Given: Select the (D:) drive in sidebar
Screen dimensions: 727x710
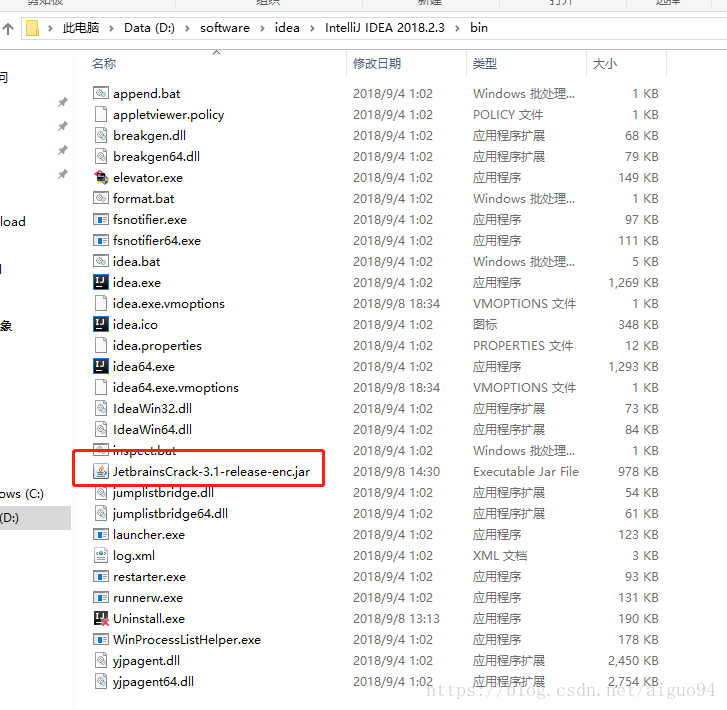Looking at the screenshot, I should 35,518.
